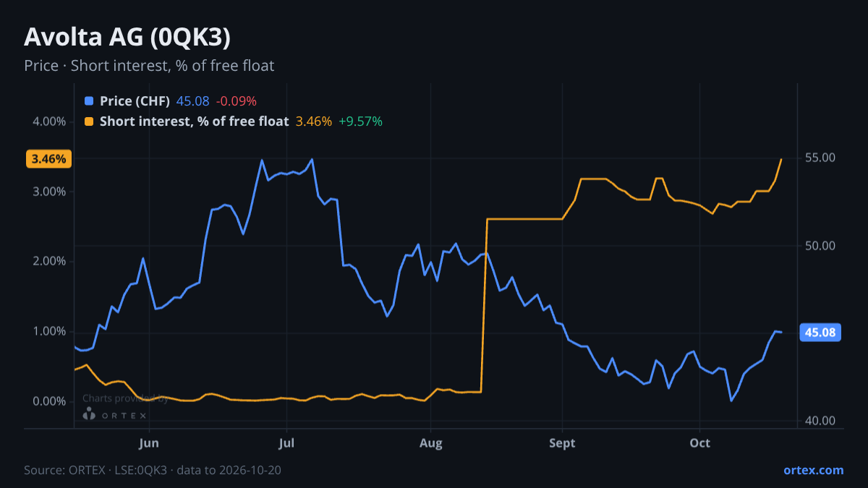
Task: Click the 3.00% left axis label
Action: tap(50, 192)
